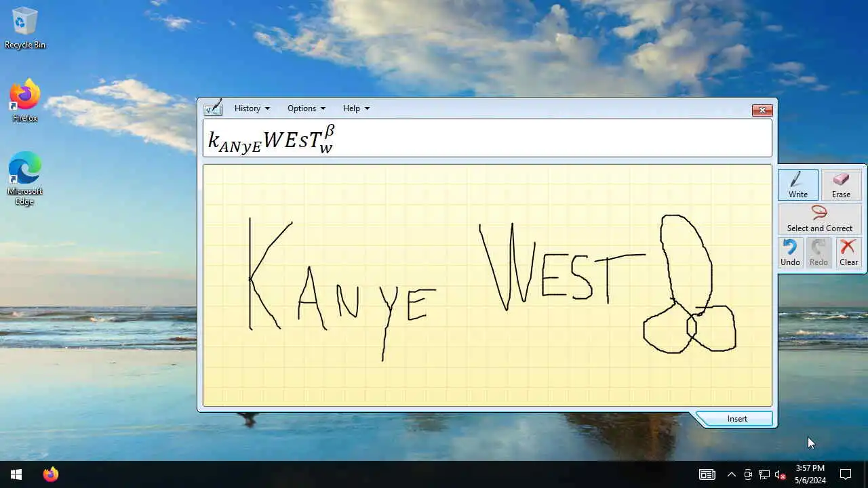Viewport: 868px width, 488px height.
Task: Click the muted volume tray icon
Action: pos(781,474)
